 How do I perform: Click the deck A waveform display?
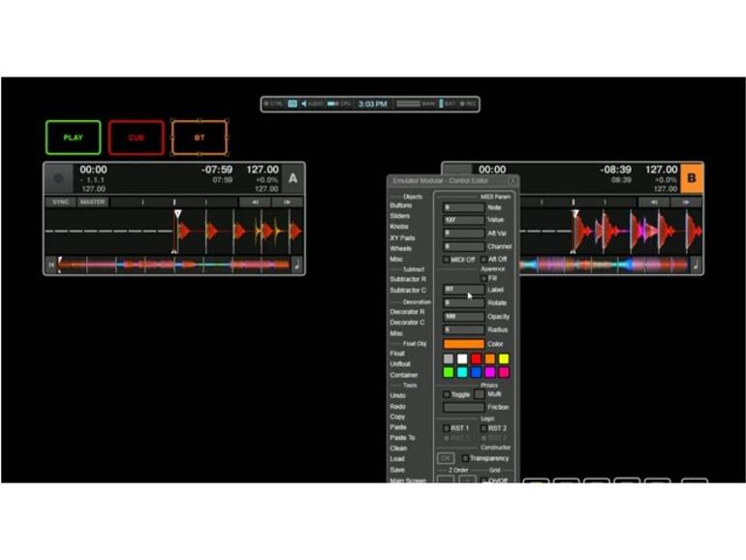pyautogui.click(x=174, y=232)
